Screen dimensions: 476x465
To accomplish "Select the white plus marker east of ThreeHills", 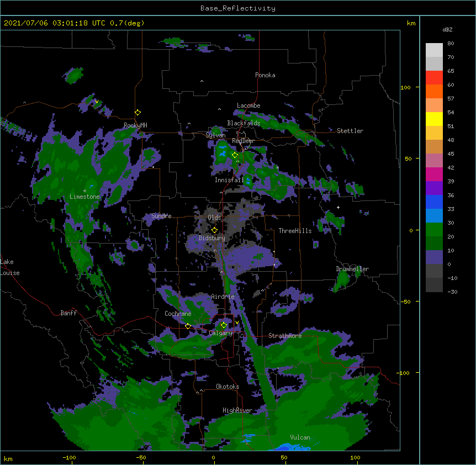I will click(338, 207).
